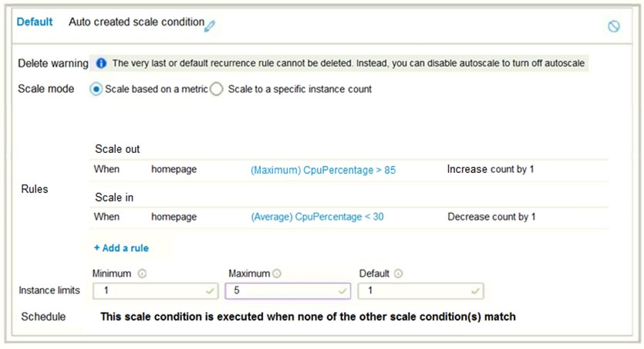This screenshot has height=349, width=644.
Task: Select 'Scale based on a metric' radio button
Action: 96,89
